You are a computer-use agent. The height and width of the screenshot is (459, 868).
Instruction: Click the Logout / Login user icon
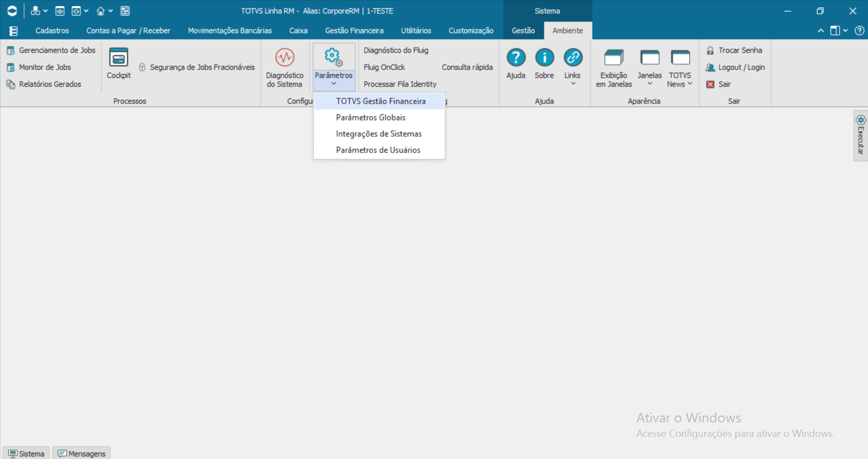coord(710,67)
